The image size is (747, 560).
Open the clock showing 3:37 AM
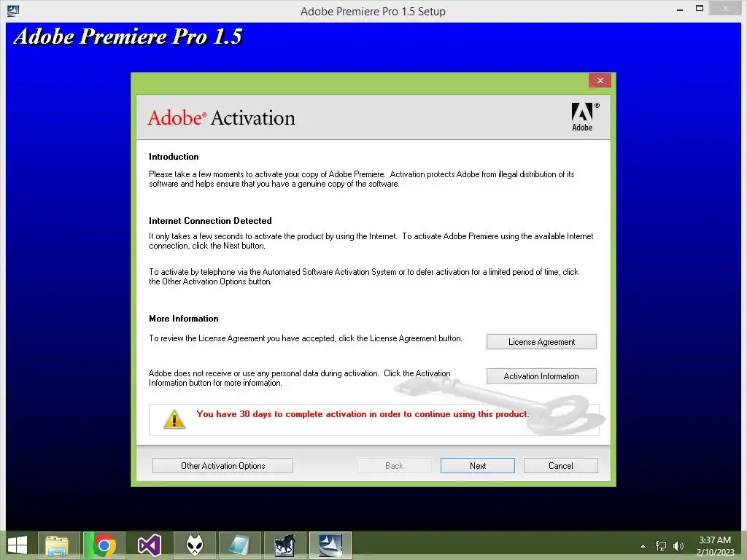[715, 546]
